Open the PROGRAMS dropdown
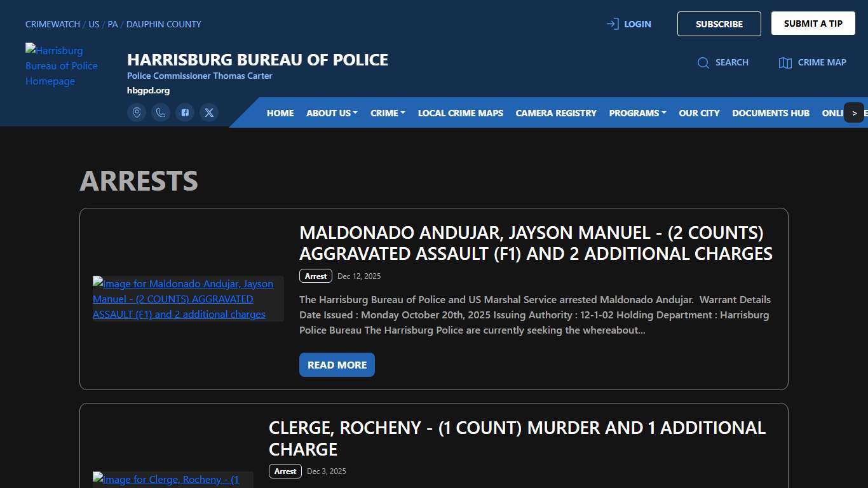This screenshot has width=868, height=488. point(637,112)
